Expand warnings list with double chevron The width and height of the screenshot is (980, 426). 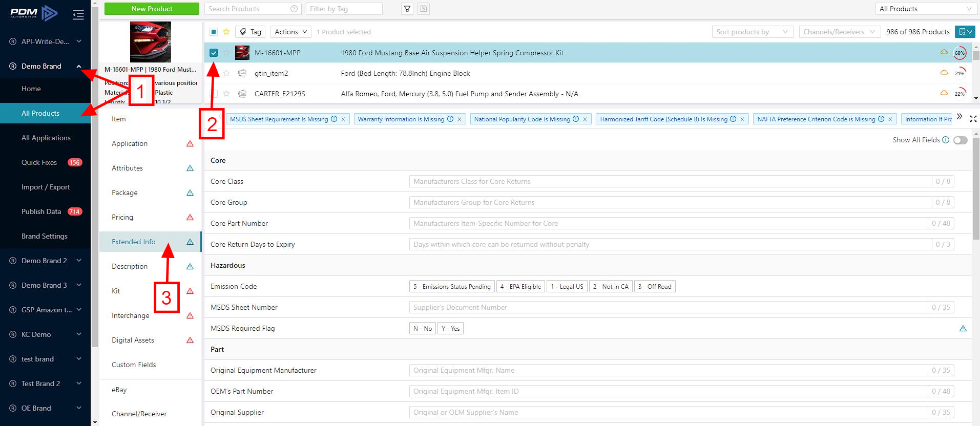(x=960, y=117)
